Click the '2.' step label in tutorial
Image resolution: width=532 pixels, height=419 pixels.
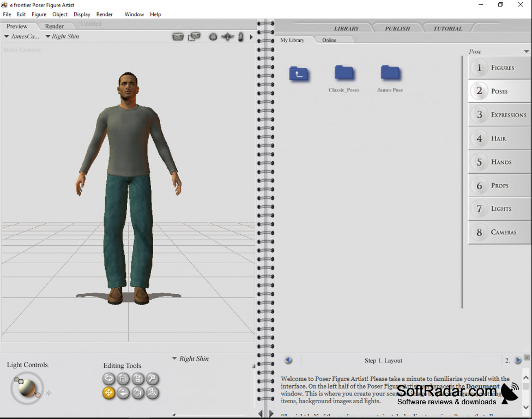coord(507,360)
